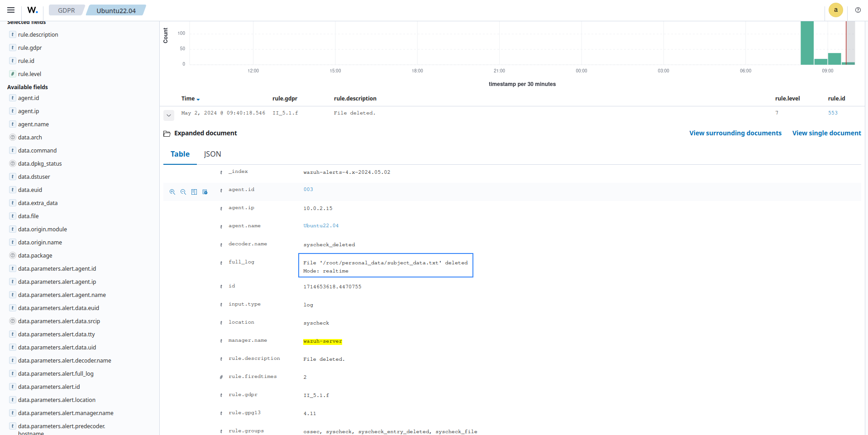Toggle agent.id column in table

coord(194,192)
